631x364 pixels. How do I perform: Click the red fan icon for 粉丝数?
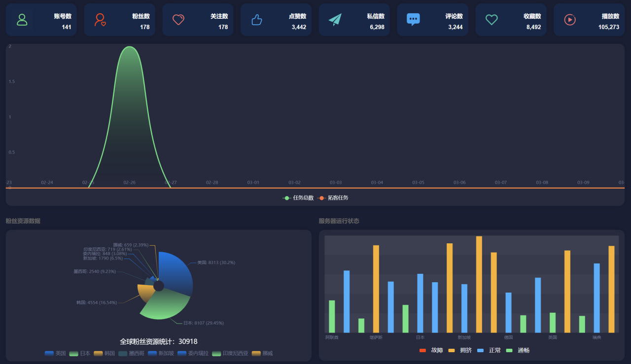[x=100, y=20]
